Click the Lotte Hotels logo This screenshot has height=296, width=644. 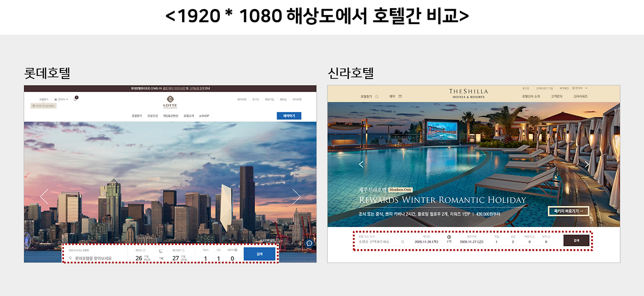click(x=170, y=102)
